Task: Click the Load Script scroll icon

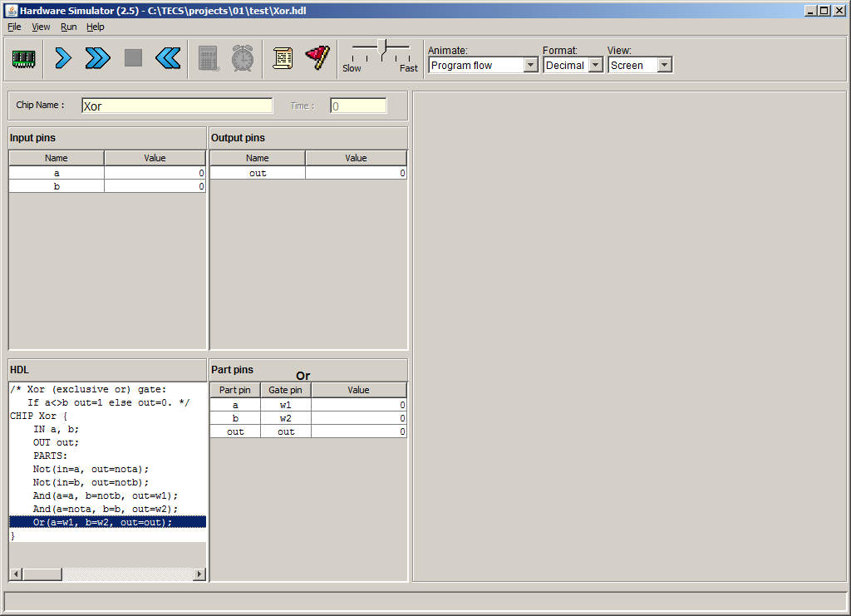Action: click(283, 58)
